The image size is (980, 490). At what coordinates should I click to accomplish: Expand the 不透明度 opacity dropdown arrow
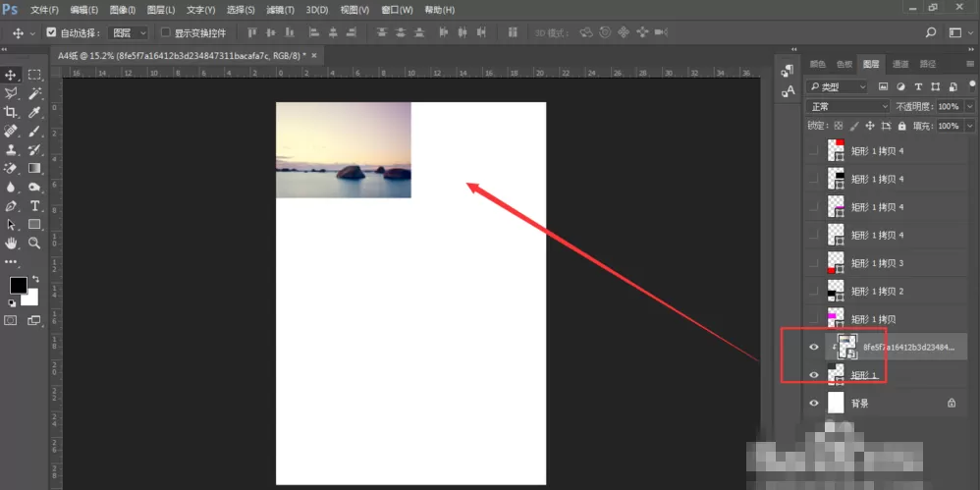point(969,107)
